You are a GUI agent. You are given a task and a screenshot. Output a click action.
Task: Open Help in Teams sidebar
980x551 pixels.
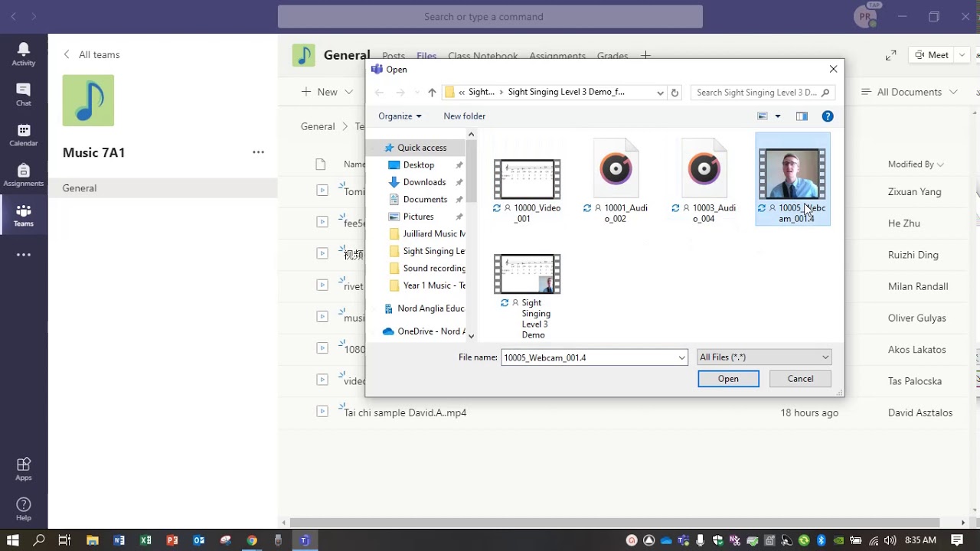tap(24, 509)
